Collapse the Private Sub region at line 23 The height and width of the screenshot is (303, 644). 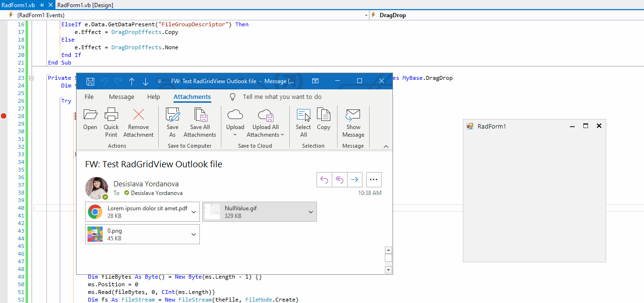(x=32, y=78)
